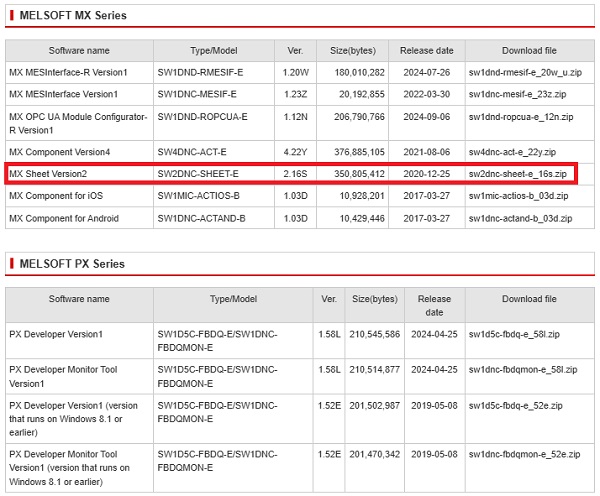Screen dimensions: 600x496
Task: Download sw1dnc-fbdqmon-e_58l.zip file
Action: (x=523, y=369)
